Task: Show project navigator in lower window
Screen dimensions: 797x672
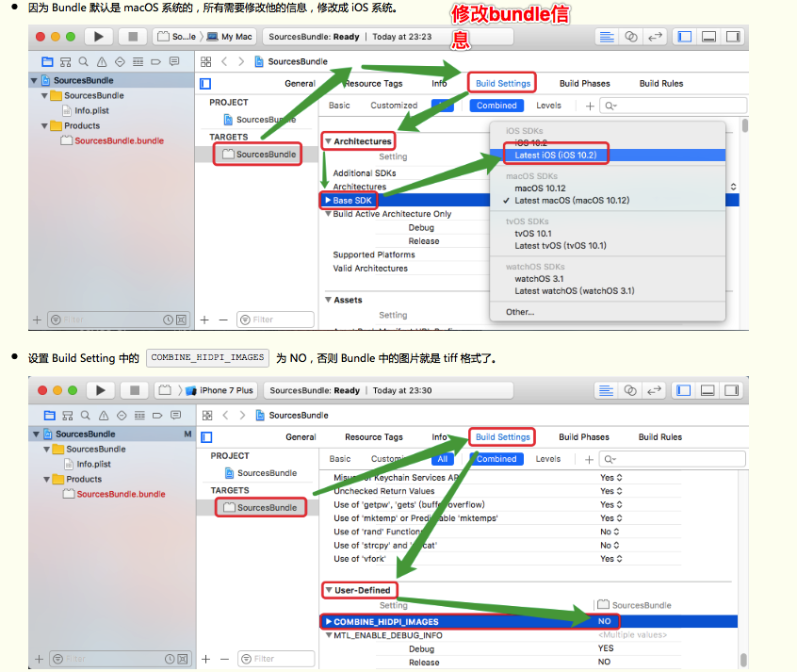Action: click(x=49, y=416)
